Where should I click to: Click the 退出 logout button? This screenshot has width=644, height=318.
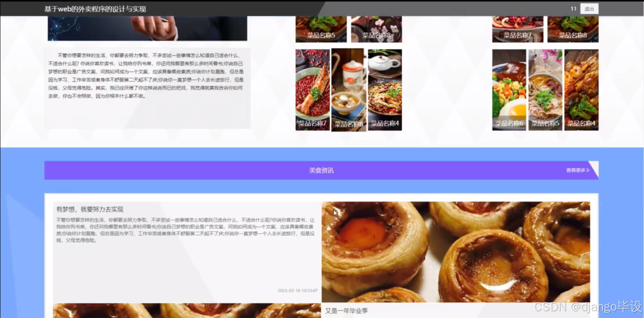589,9
